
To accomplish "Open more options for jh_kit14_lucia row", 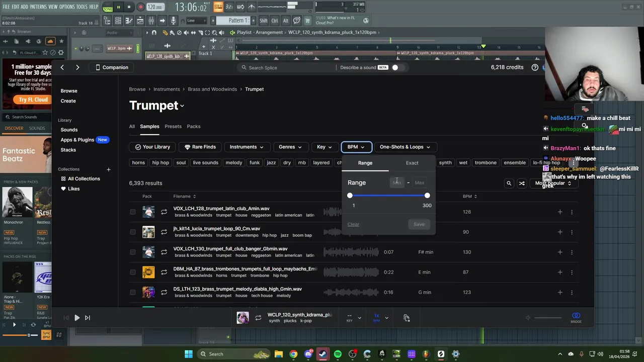I will click(572, 232).
